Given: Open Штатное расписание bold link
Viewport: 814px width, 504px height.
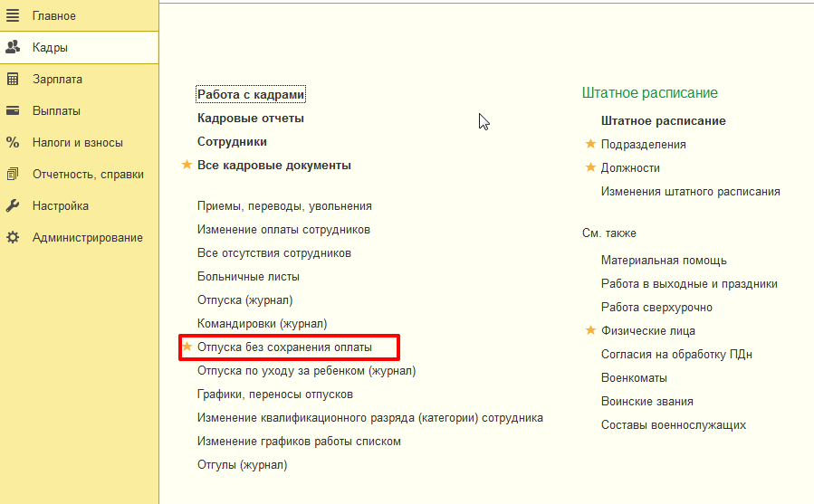Looking at the screenshot, I should [663, 121].
